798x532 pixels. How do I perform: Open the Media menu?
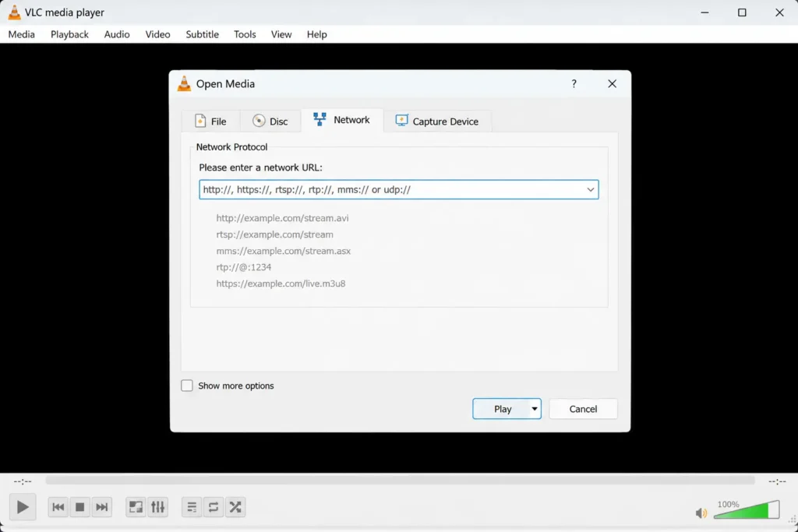21,34
